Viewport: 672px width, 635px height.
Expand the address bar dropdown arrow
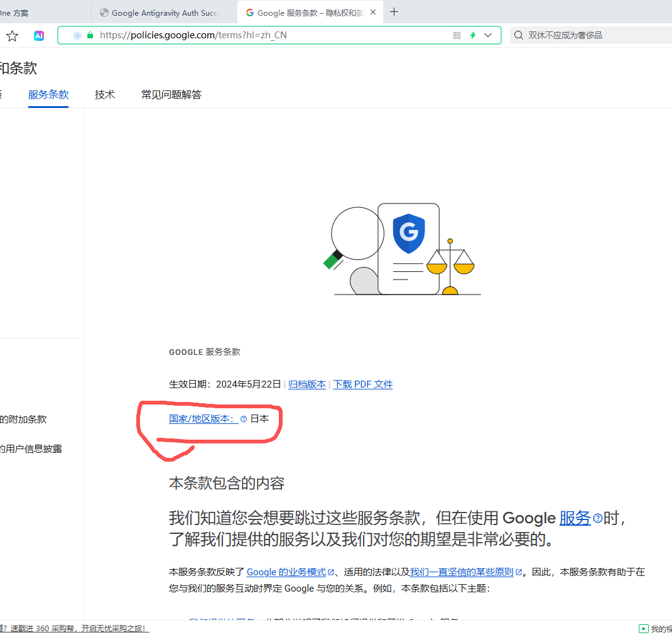488,36
